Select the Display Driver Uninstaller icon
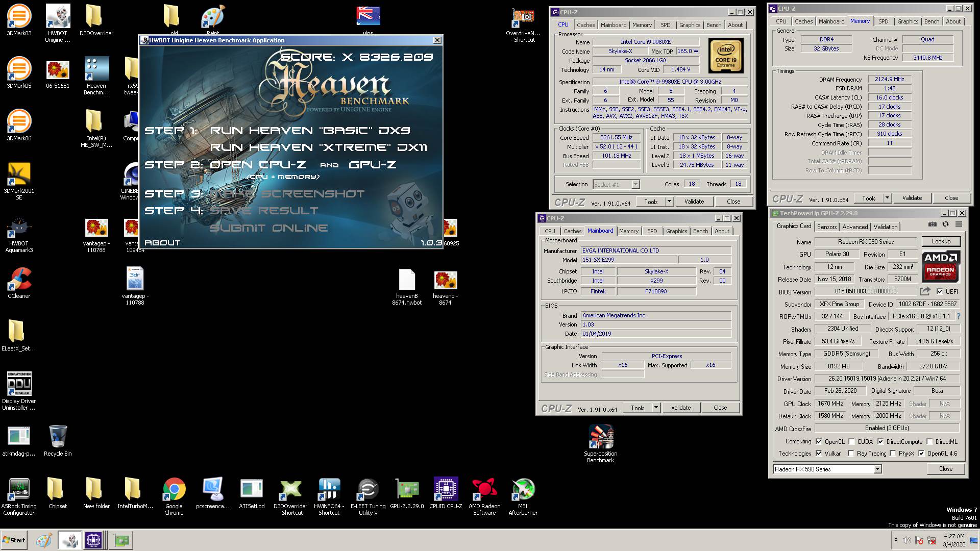Image resolution: width=980 pixels, height=551 pixels. click(x=19, y=391)
